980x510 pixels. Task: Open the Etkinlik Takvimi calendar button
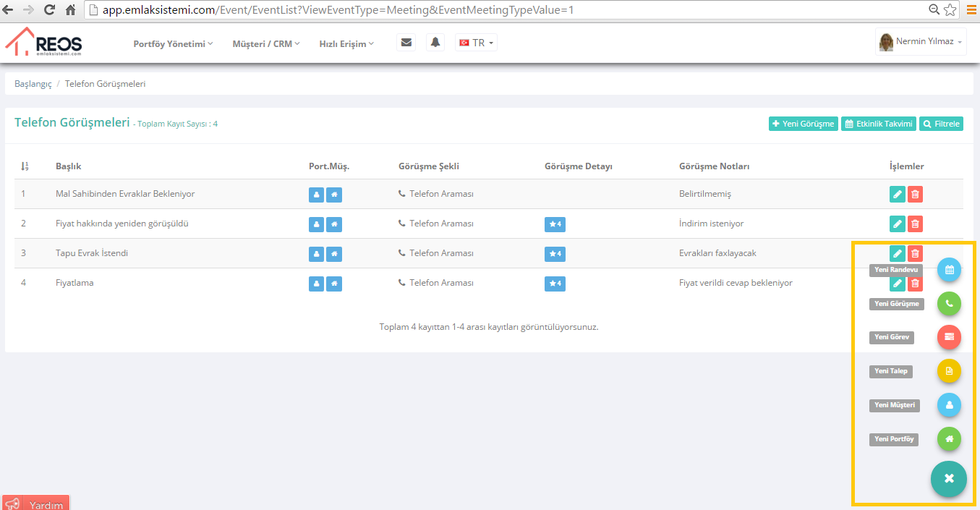point(879,124)
